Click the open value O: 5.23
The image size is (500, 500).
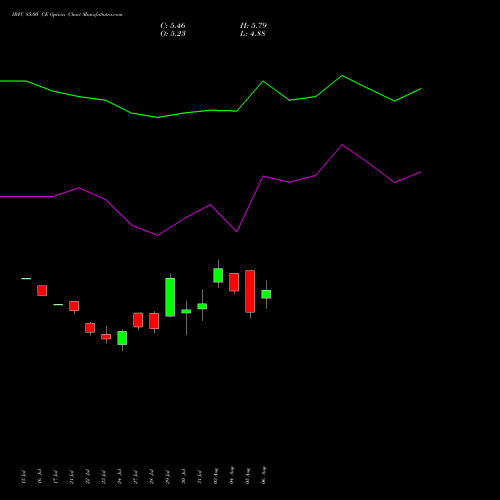pos(173,34)
